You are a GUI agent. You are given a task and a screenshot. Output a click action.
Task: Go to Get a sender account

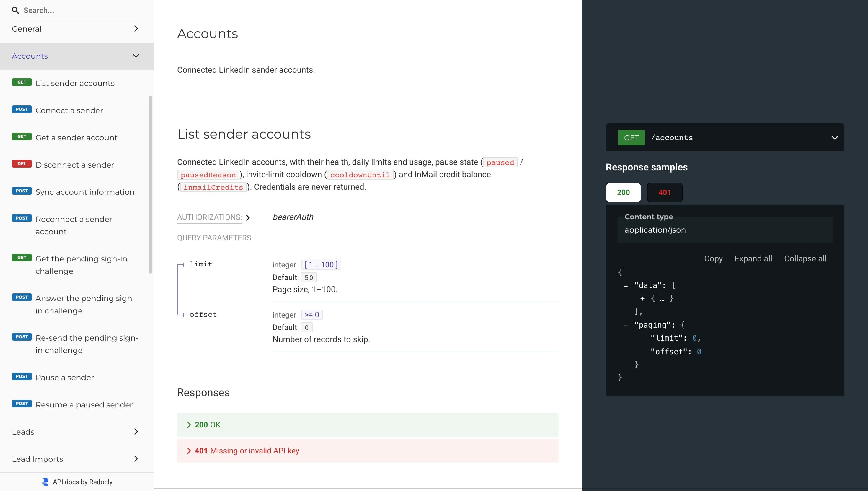point(76,138)
